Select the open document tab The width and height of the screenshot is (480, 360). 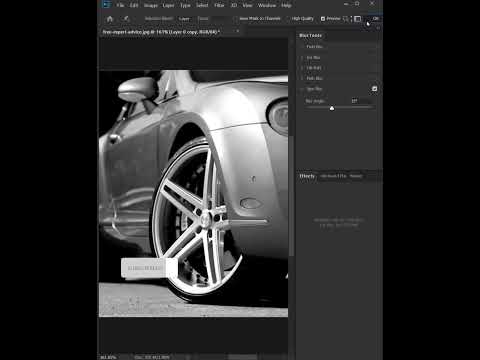[x=160, y=32]
